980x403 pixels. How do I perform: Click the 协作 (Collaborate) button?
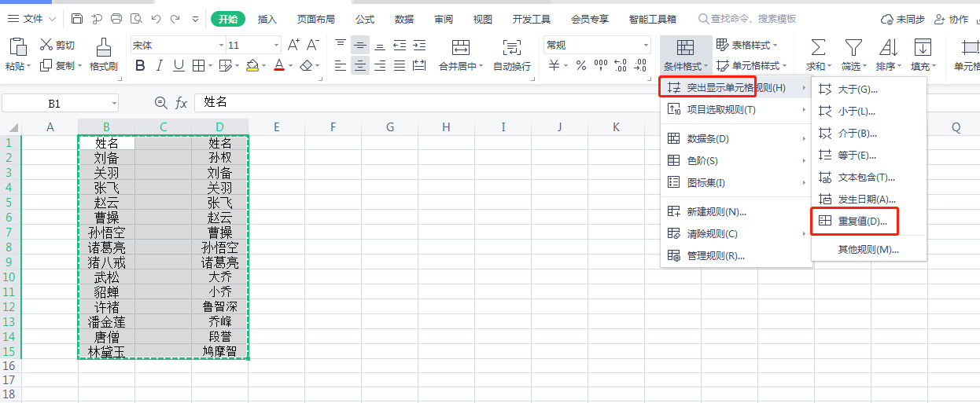[x=952, y=19]
